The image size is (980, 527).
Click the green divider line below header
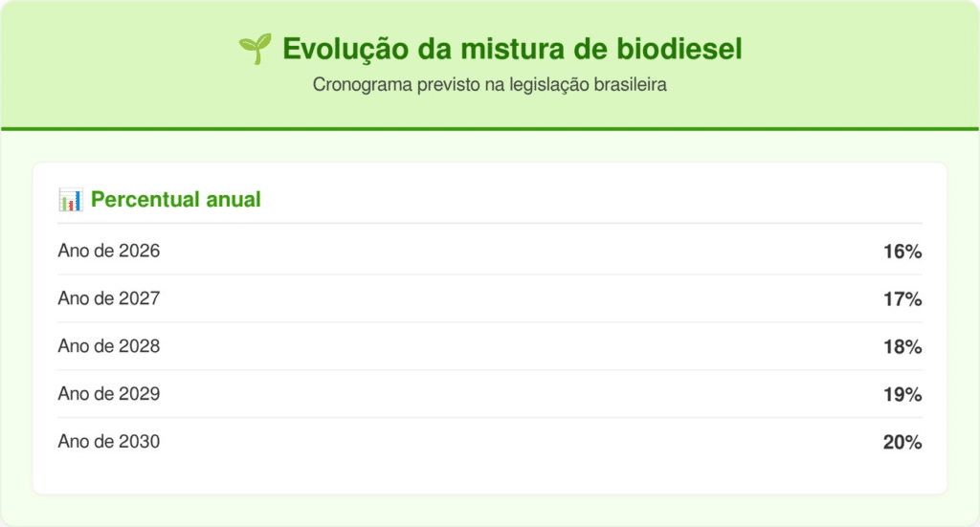click(490, 129)
